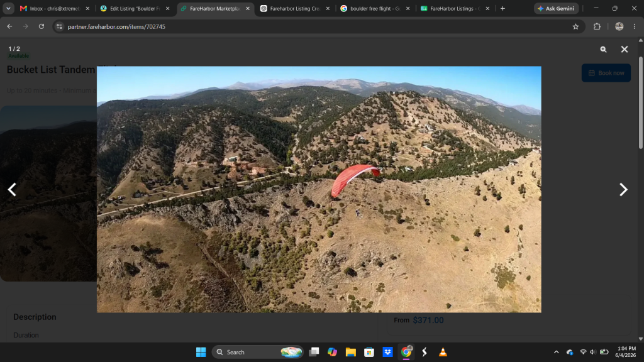Click the Chrome taskbar icon
This screenshot has width=644, height=362.
[x=406, y=352]
